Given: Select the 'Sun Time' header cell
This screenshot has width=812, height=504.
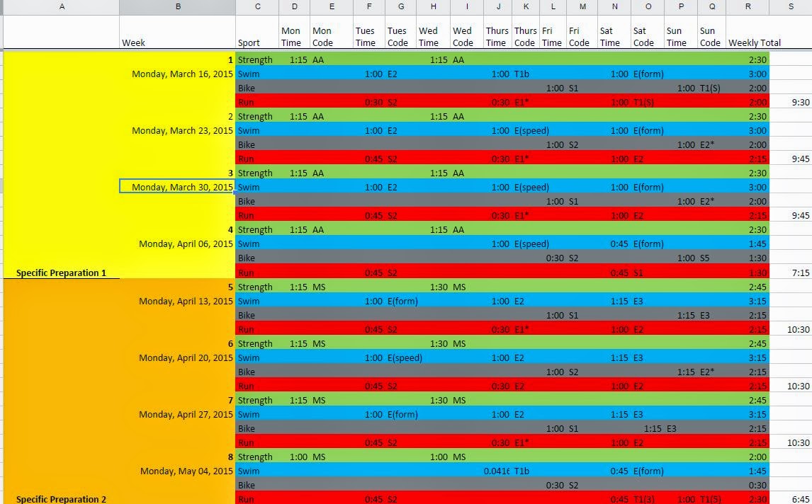Looking at the screenshot, I should pyautogui.click(x=681, y=32).
